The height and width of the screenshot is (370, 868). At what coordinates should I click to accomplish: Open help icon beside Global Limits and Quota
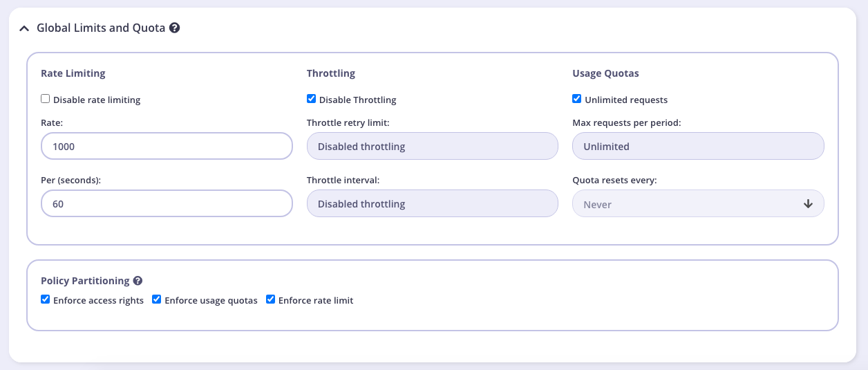point(175,28)
